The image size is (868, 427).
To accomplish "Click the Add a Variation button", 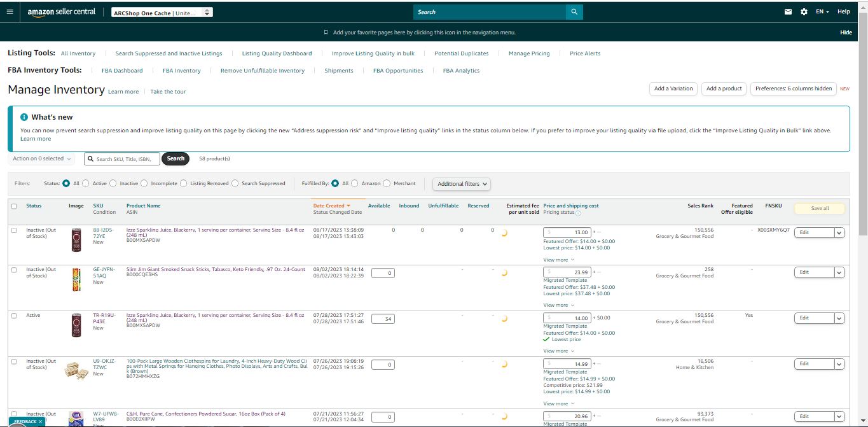I will [673, 88].
